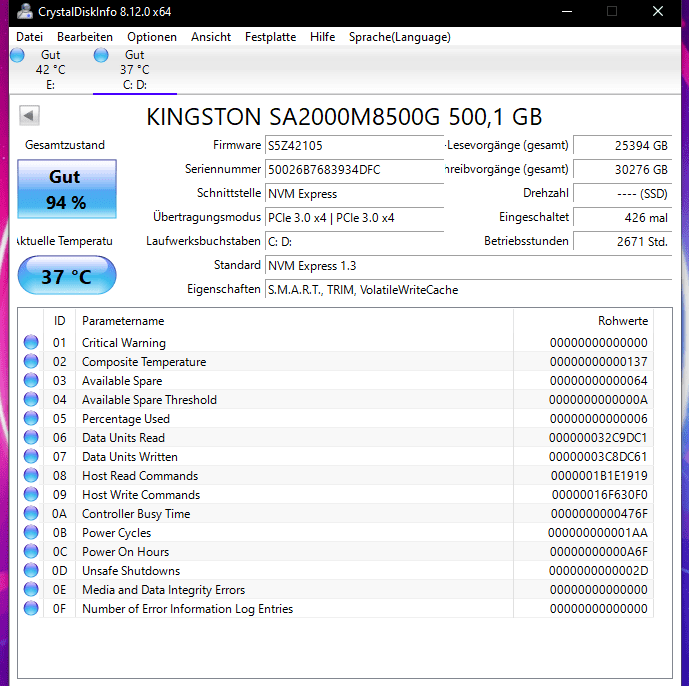This screenshot has height=686, width=689.
Task: Click raw value 00000016F630F0
Action: (599, 495)
